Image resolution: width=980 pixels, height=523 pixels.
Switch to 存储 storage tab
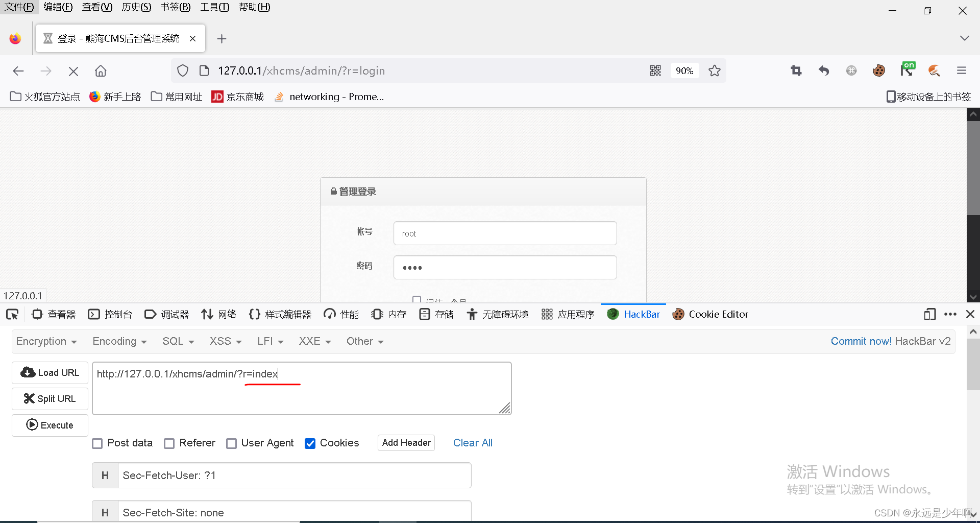coord(436,314)
